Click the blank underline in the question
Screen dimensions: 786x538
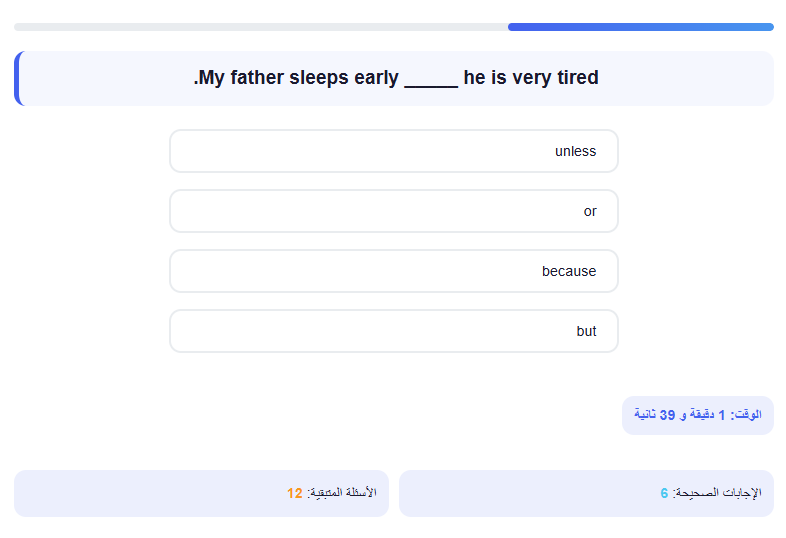click(431, 80)
